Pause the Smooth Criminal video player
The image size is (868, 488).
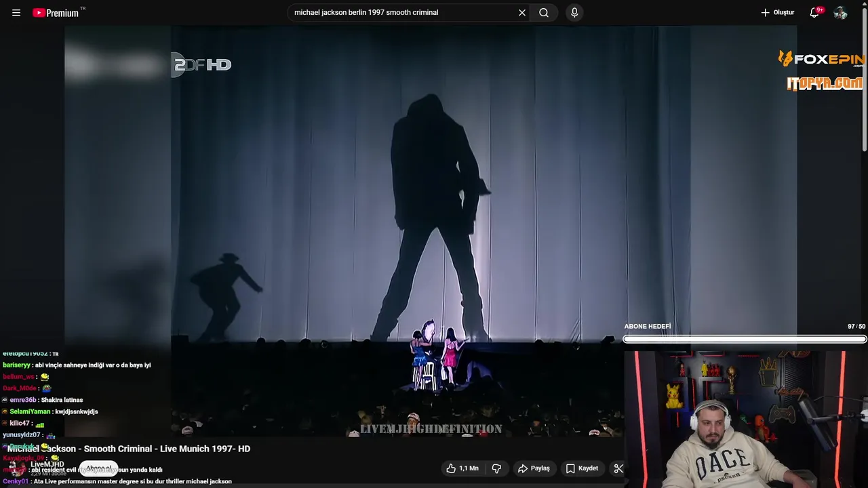[431, 230]
